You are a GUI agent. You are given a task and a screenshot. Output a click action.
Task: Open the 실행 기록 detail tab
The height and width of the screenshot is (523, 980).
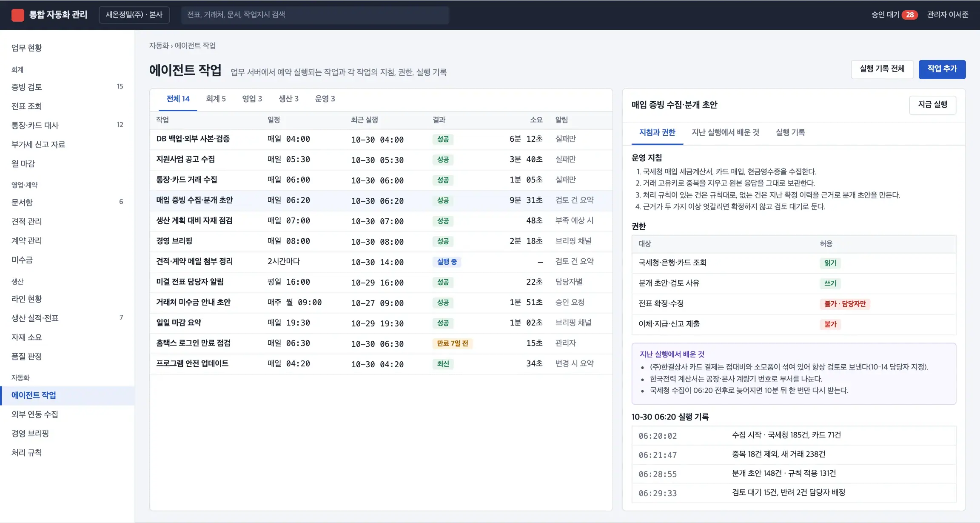click(790, 133)
